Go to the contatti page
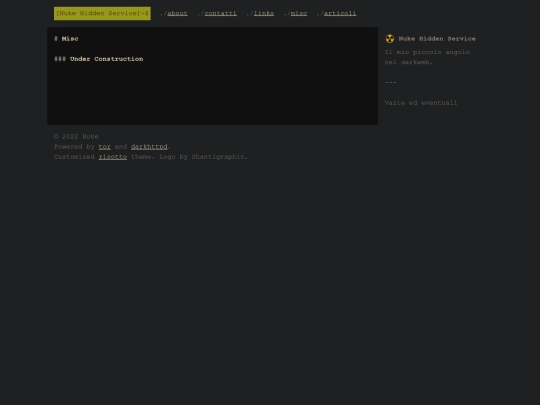The height and width of the screenshot is (405, 540). pos(221,13)
